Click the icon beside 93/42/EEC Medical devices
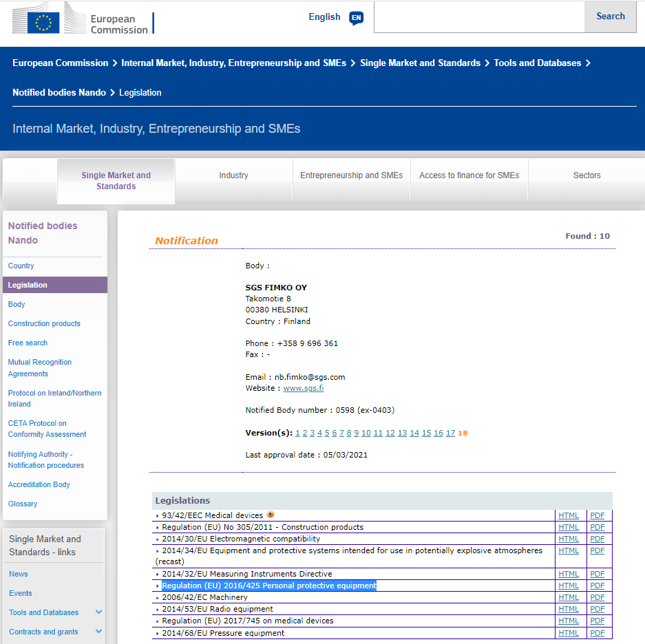645x644 pixels. (271, 515)
